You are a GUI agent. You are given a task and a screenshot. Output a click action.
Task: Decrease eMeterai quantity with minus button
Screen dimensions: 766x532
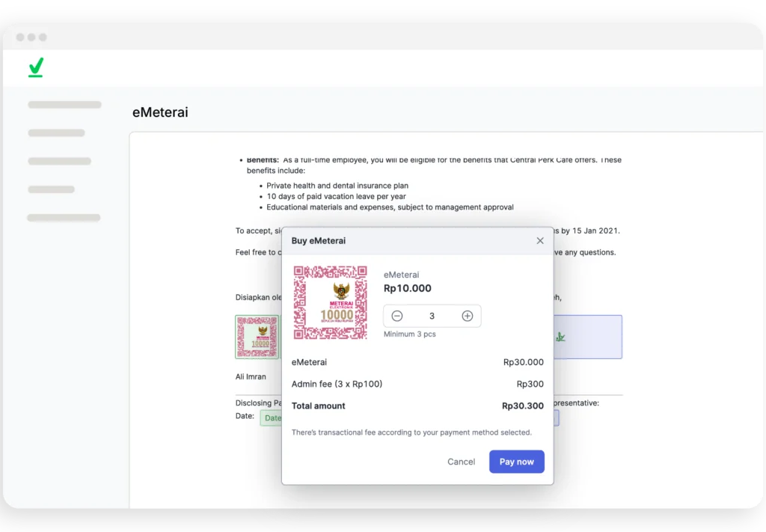click(x=397, y=317)
